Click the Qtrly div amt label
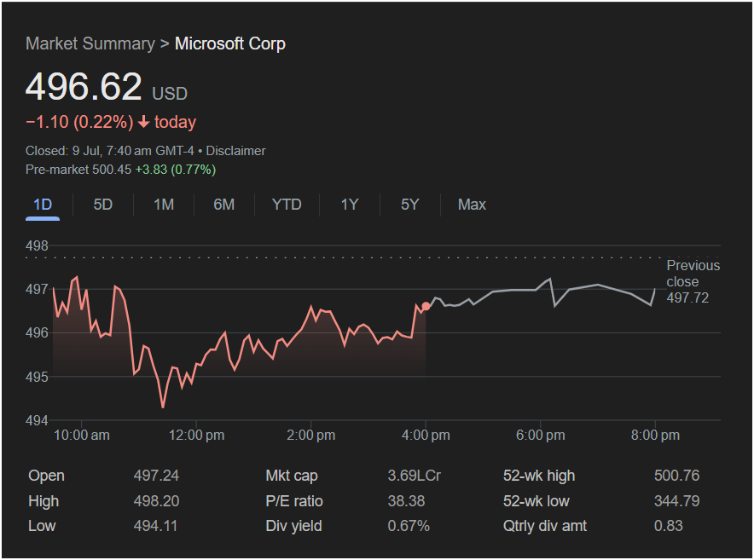This screenshot has height=560, width=754. pyautogui.click(x=544, y=526)
